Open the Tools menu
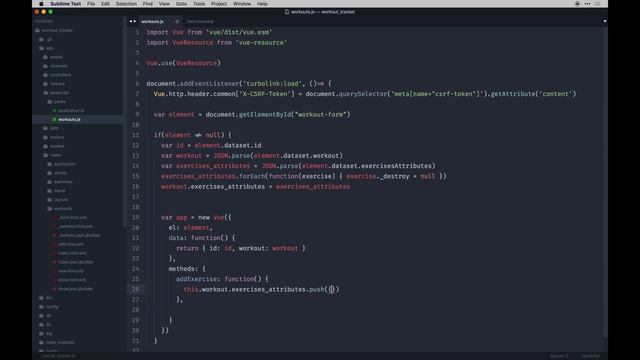The image size is (640, 360). click(x=199, y=4)
